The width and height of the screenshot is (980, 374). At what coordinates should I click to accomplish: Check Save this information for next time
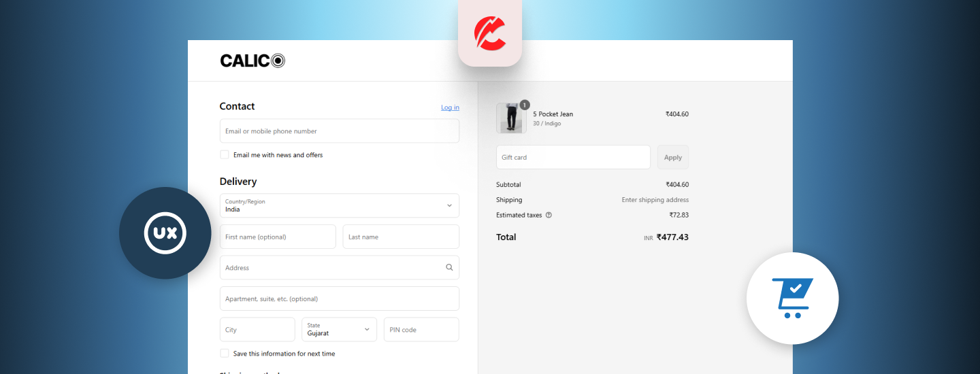[x=225, y=353]
